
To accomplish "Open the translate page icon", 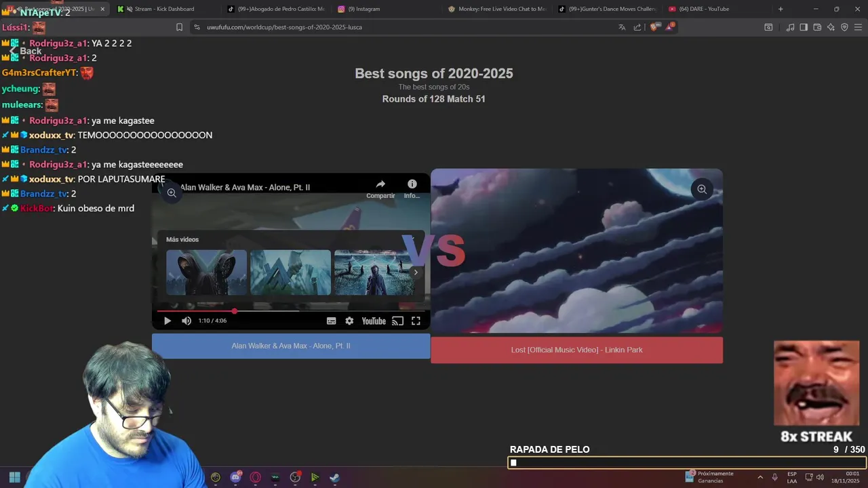I will [x=622, y=27].
